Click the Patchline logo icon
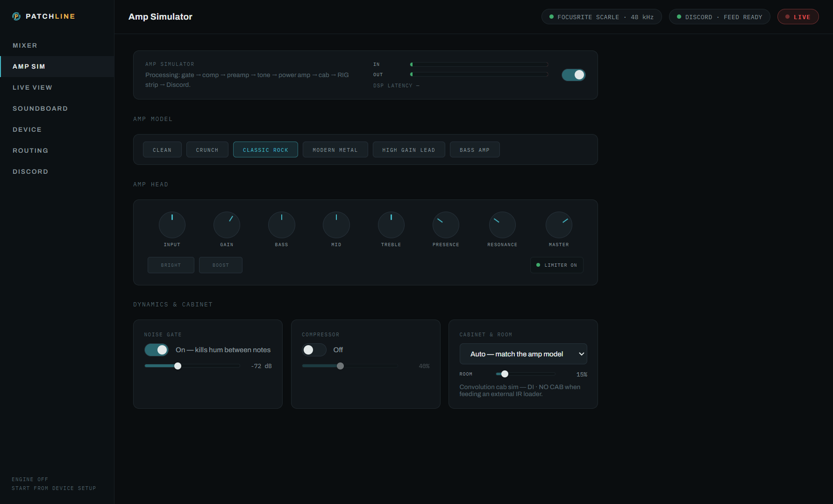Image resolution: width=833 pixels, height=504 pixels. tap(16, 16)
